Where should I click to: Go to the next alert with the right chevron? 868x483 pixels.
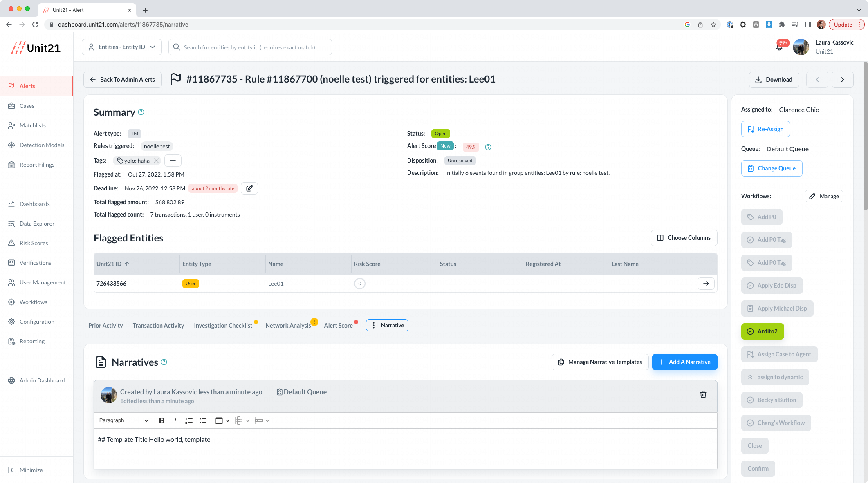pos(842,80)
